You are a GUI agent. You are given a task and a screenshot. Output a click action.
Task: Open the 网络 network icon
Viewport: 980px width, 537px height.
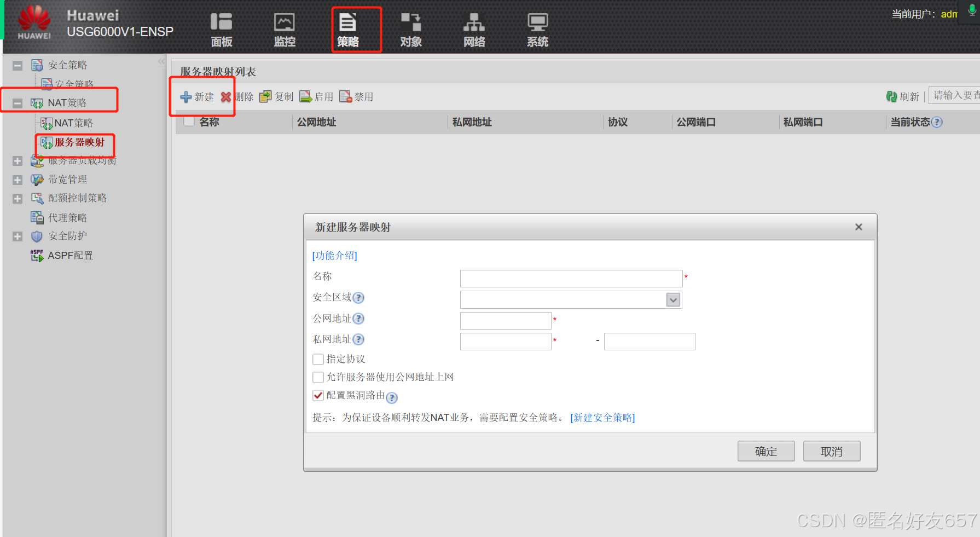tap(474, 22)
